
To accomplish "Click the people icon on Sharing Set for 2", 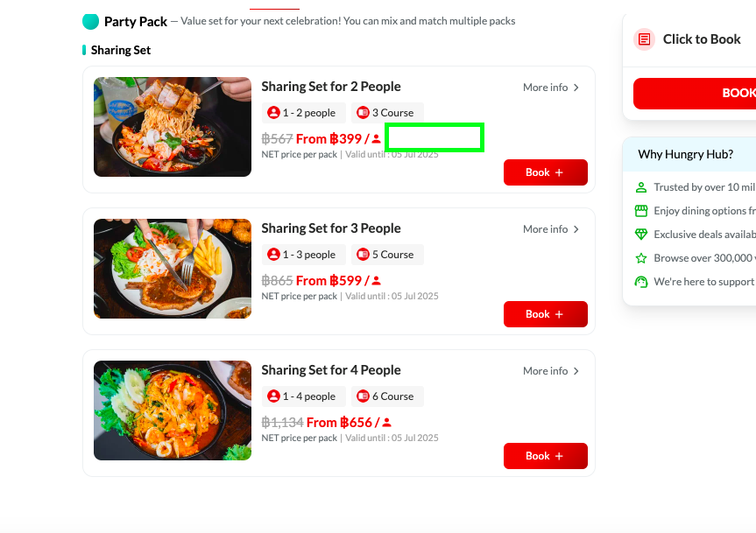I will 274,113.
